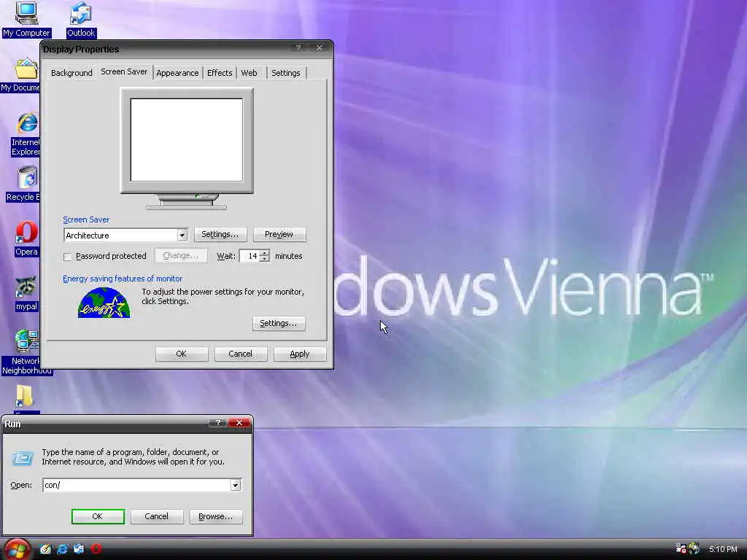Click Cancel in Display Properties
747x560 pixels.
click(x=241, y=354)
